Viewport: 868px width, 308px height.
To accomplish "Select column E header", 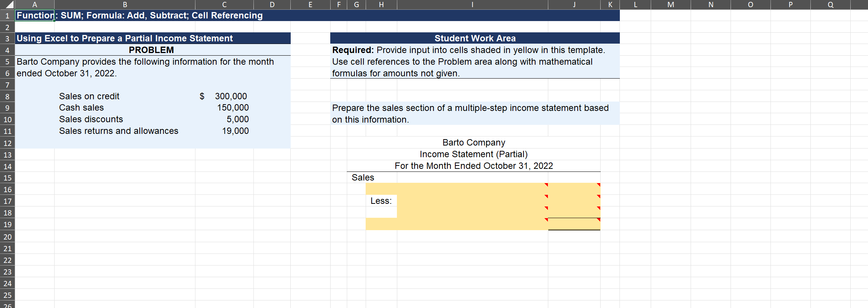I will pyautogui.click(x=310, y=5).
